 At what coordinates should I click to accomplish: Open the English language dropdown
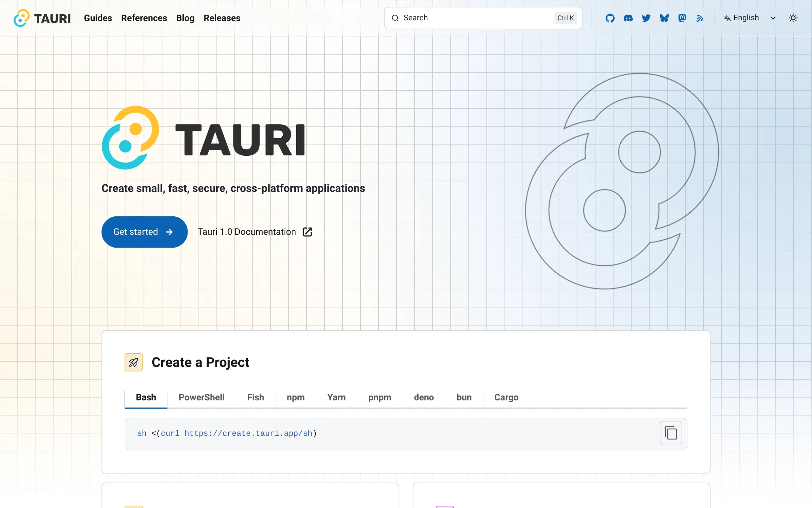click(x=750, y=18)
